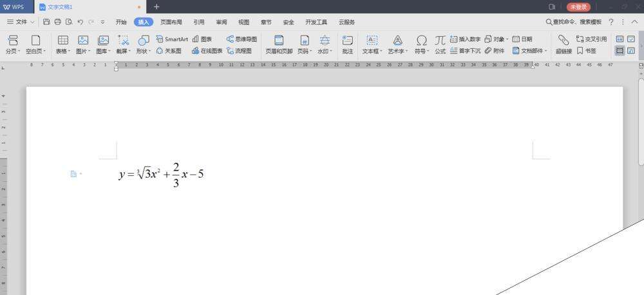Open the 安全 Security tab
This screenshot has height=295, width=644.
point(289,22)
